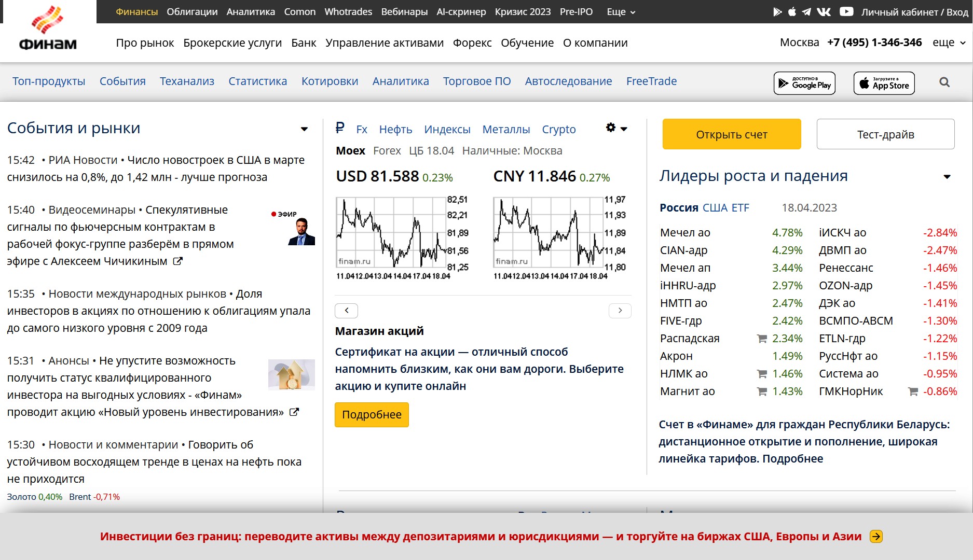Select США leaders tab

pos(715,208)
